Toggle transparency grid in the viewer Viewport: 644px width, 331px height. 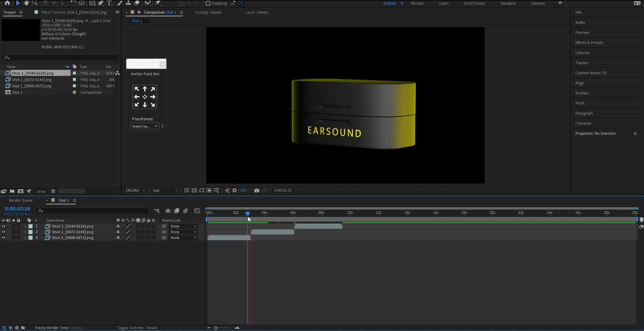tap(194, 190)
